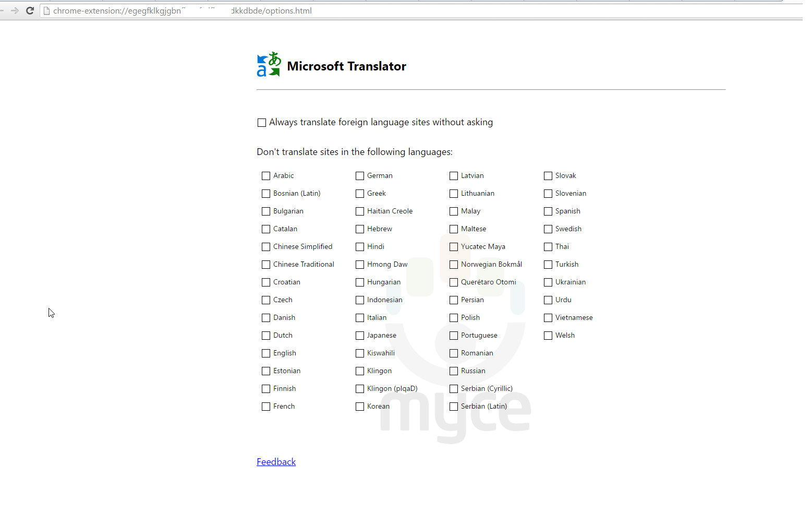Toggle the Persian checkbox
812x524 pixels.
tap(454, 300)
